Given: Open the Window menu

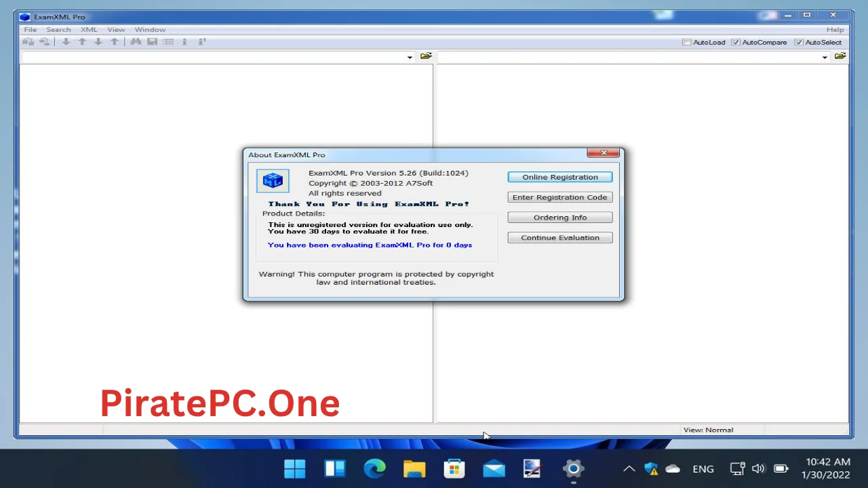Looking at the screenshot, I should 150,30.
